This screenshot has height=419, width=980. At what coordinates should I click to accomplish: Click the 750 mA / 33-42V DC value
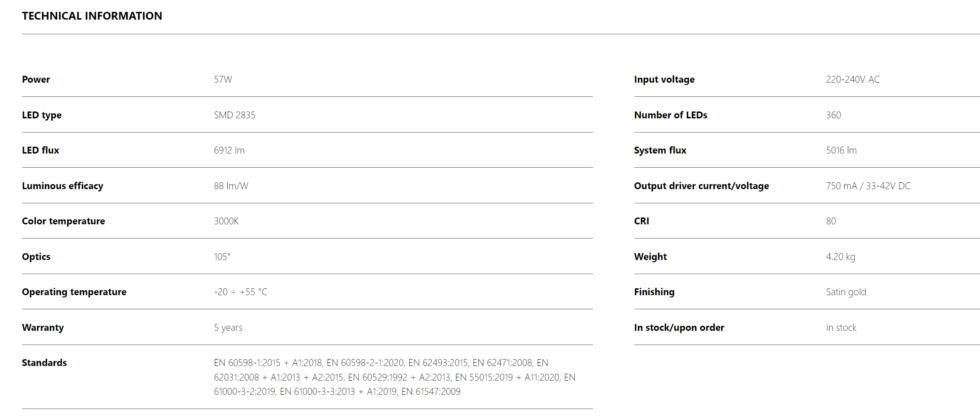[x=868, y=186]
